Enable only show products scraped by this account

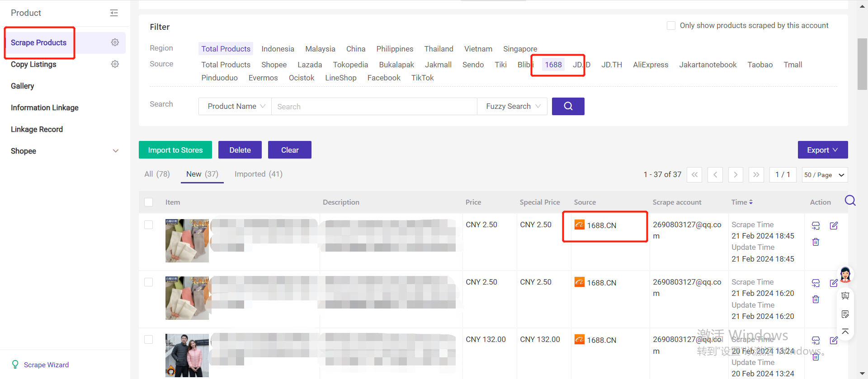pyautogui.click(x=671, y=25)
